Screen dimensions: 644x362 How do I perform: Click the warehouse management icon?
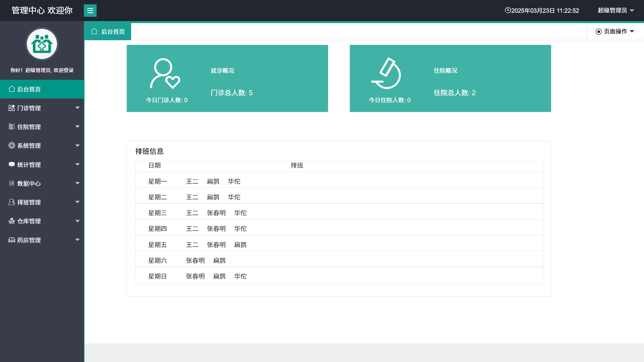tap(11, 221)
